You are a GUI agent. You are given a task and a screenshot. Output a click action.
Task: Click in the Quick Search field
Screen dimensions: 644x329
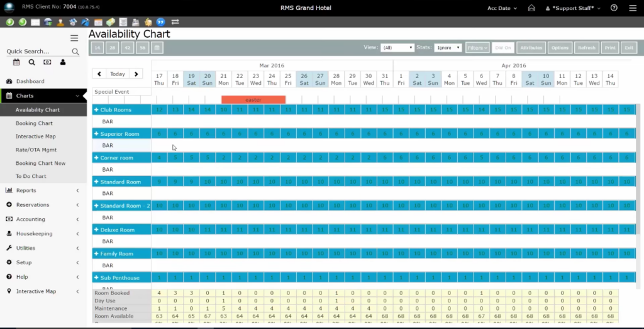click(38, 52)
